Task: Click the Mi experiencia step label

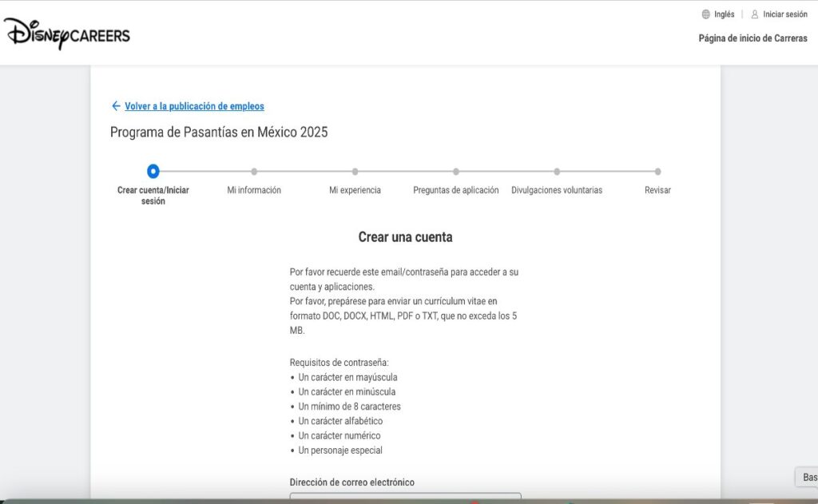Action: (355, 190)
